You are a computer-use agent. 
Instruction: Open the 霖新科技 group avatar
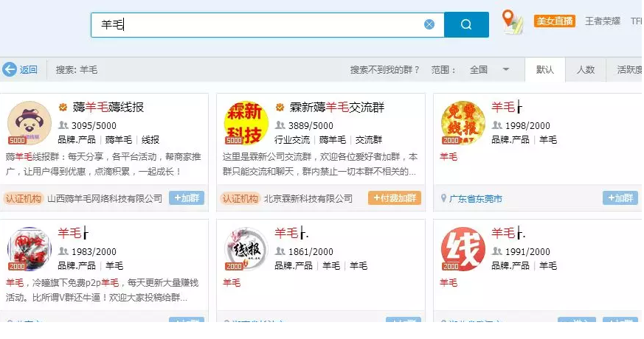[x=246, y=123]
